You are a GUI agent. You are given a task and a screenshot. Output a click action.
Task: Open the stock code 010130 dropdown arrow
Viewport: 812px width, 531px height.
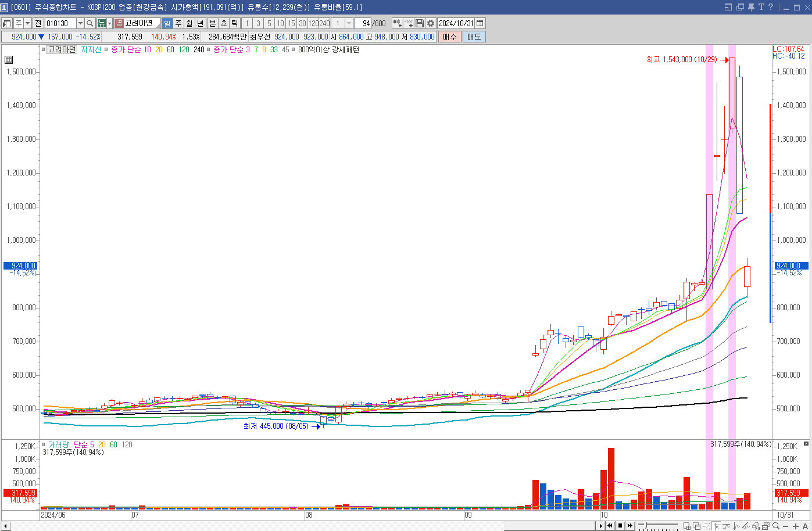click(80, 23)
